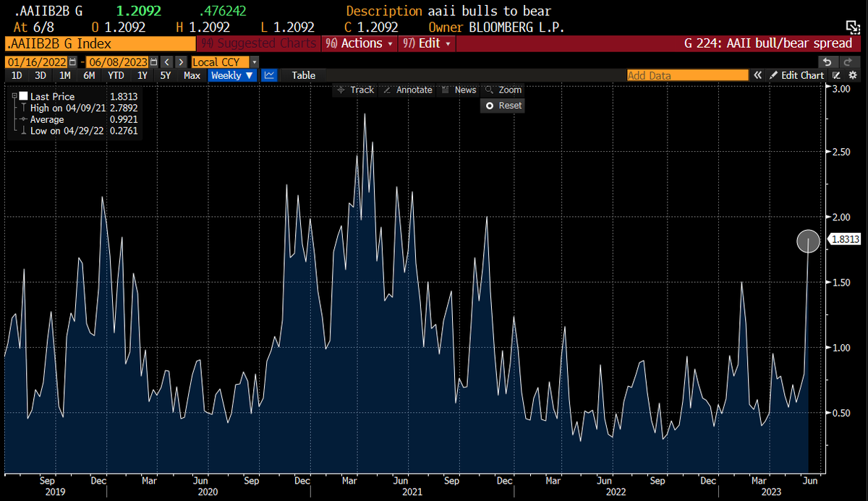Image resolution: width=868 pixels, height=501 pixels.
Task: Click inside the Add Data field
Action: tap(687, 75)
